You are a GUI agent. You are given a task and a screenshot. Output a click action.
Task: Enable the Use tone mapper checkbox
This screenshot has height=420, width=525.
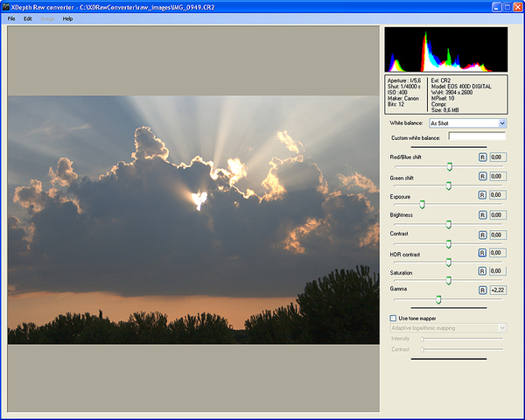[x=393, y=317]
